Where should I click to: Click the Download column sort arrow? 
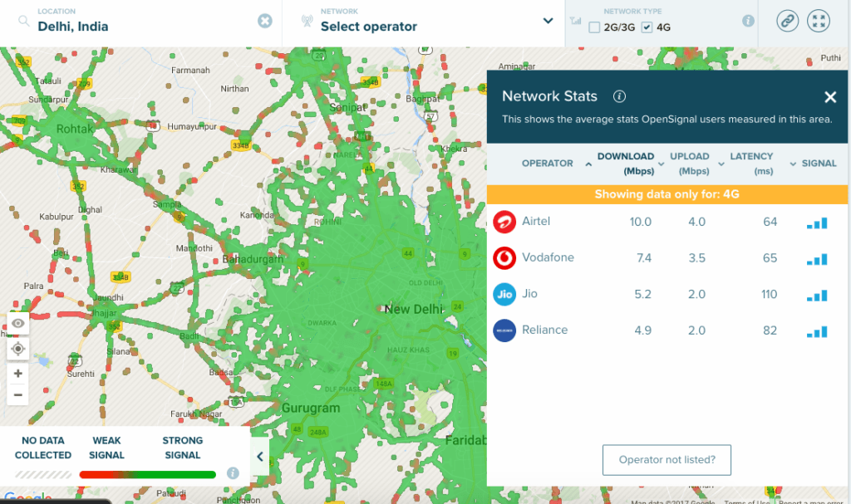point(589,164)
